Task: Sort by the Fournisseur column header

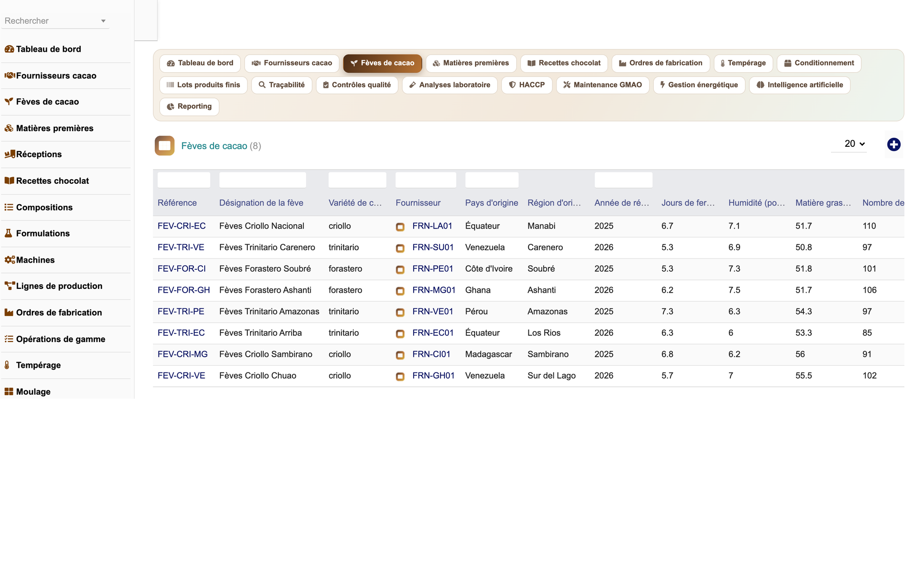Action: tap(418, 203)
